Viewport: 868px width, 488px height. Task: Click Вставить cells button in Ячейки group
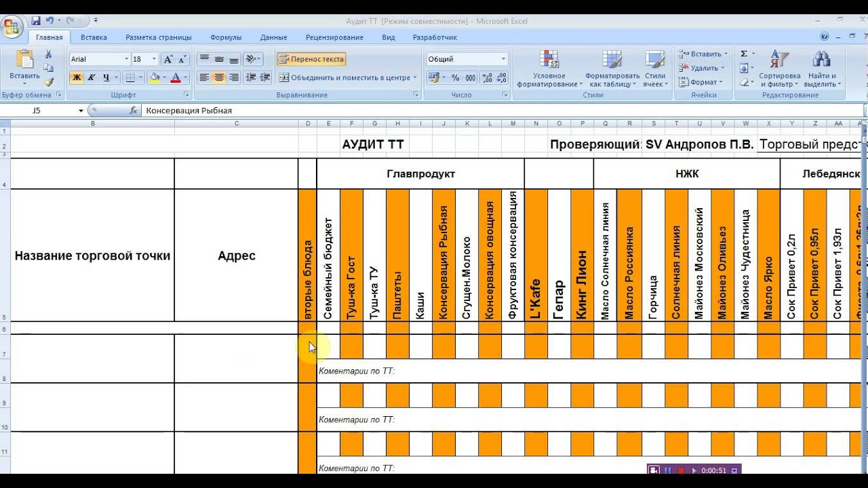703,54
